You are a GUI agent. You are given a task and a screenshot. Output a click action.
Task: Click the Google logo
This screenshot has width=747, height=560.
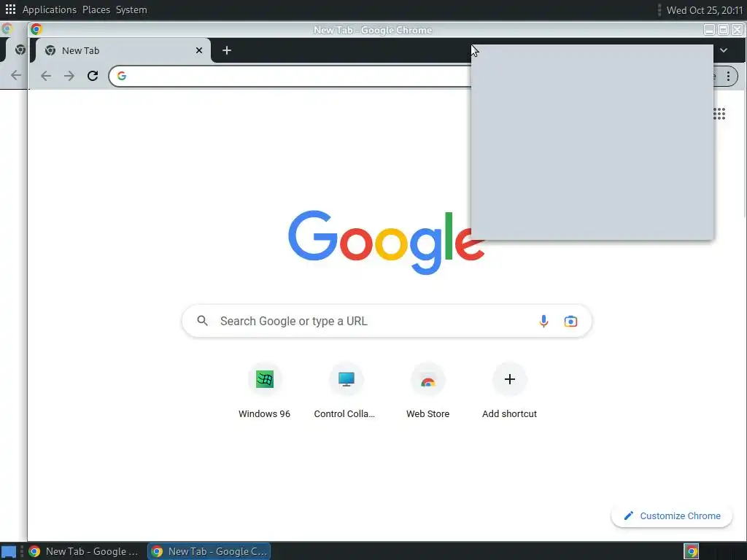pyautogui.click(x=387, y=242)
